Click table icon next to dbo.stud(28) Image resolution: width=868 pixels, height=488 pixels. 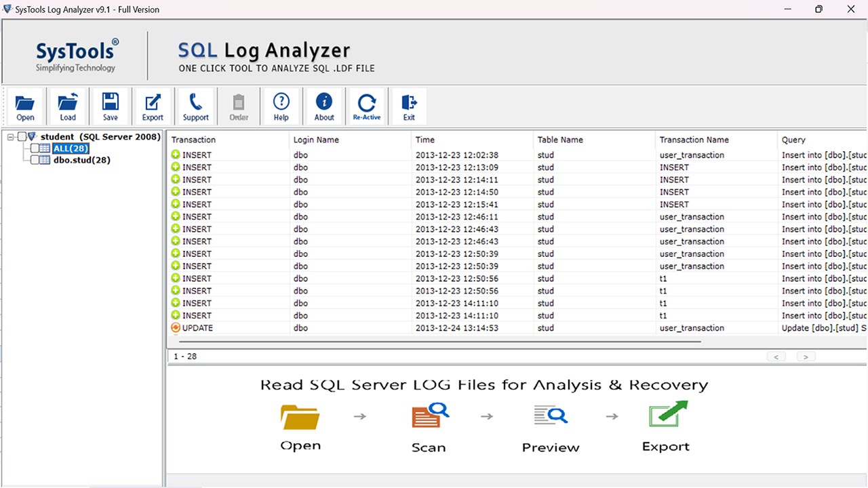click(45, 160)
